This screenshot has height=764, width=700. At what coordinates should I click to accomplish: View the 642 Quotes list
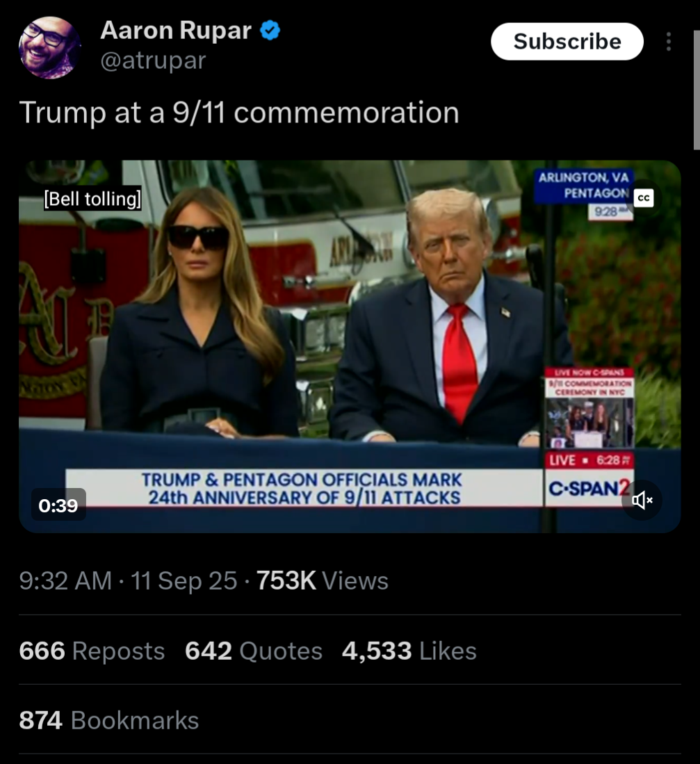[253, 651]
